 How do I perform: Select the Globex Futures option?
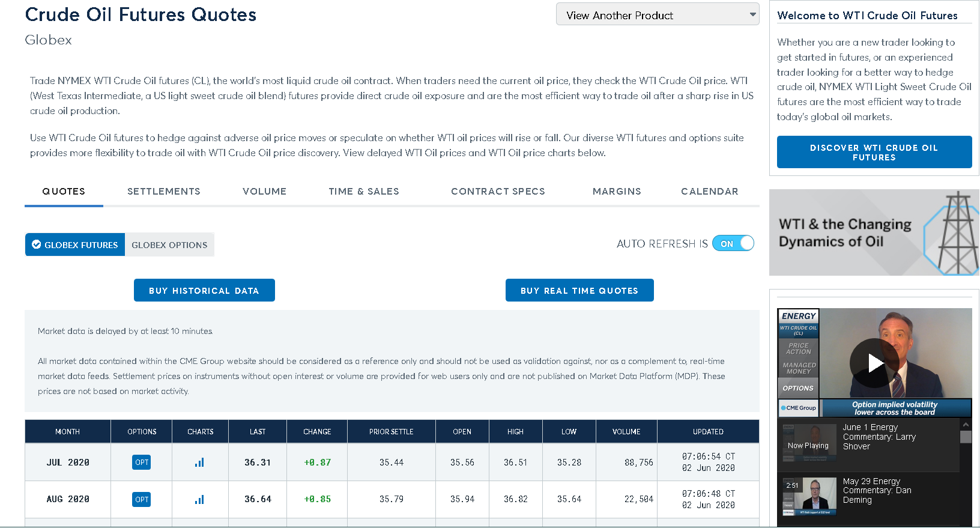pos(75,244)
